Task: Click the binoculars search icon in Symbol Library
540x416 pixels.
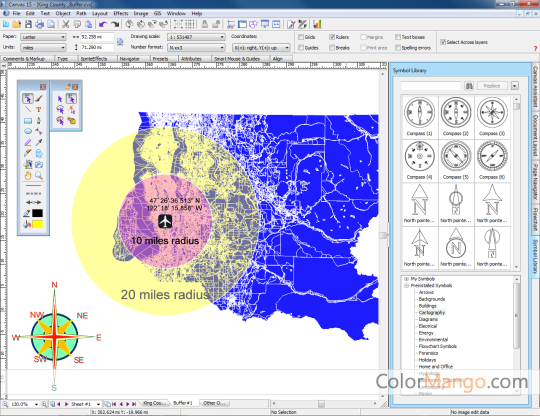Action: click(469, 86)
